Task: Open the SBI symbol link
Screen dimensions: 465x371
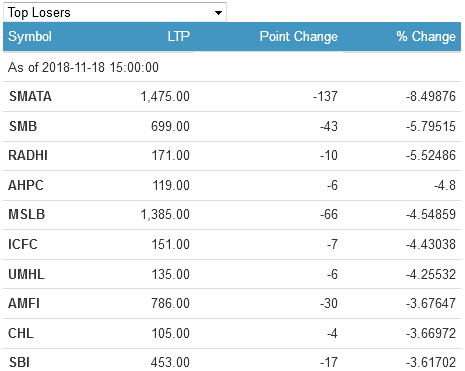Action: point(19,362)
